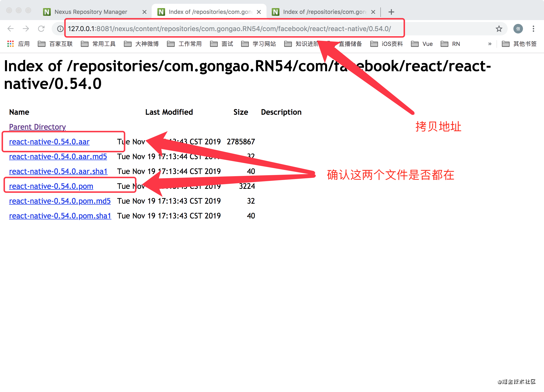Image resolution: width=544 pixels, height=392 pixels.
Task: Open the Chrome three-dot menu
Action: pyautogui.click(x=533, y=29)
